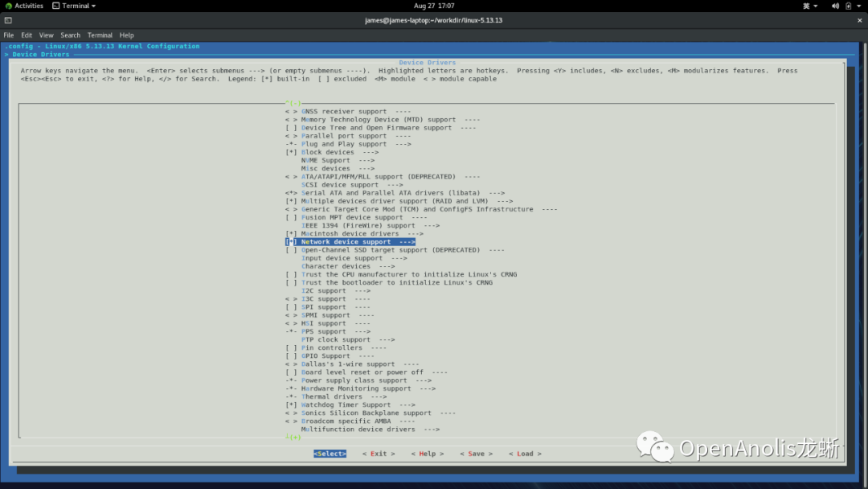Select Parallel port support entry

(x=348, y=136)
